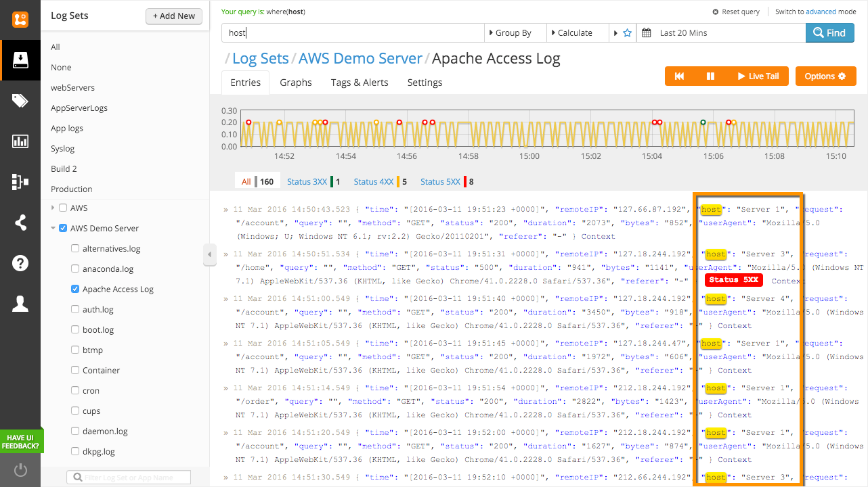The width and height of the screenshot is (868, 487).
Task: Check the auth.log checkbox
Action: click(75, 309)
